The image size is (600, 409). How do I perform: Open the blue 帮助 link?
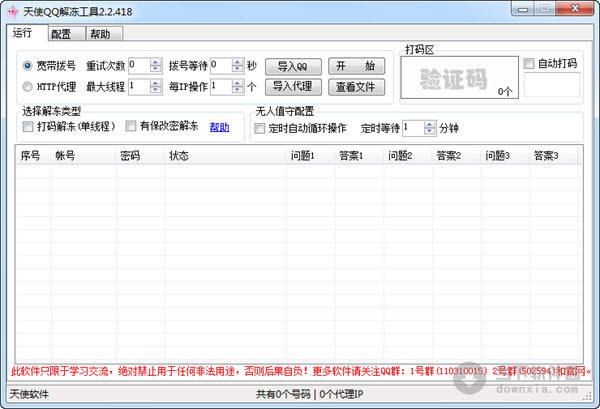220,127
